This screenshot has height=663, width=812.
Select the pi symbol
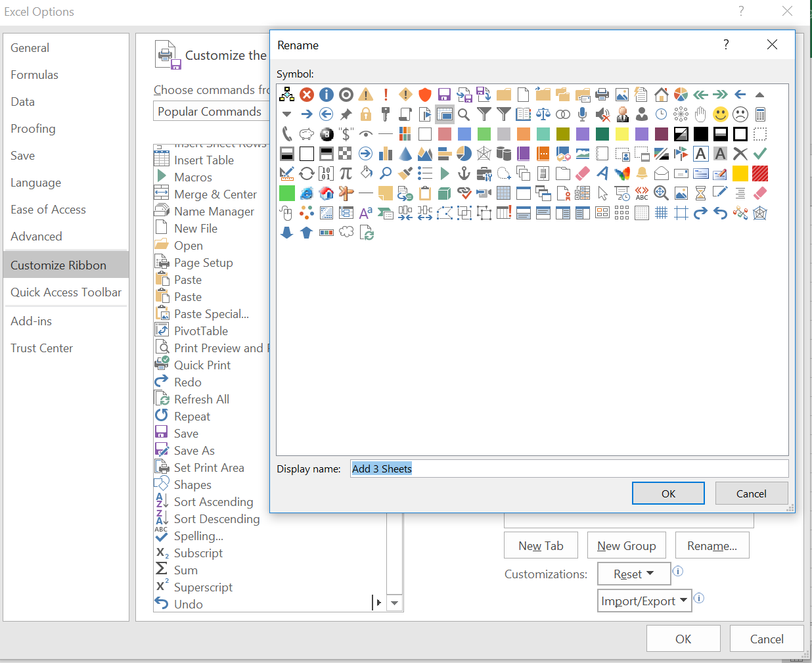tap(346, 173)
